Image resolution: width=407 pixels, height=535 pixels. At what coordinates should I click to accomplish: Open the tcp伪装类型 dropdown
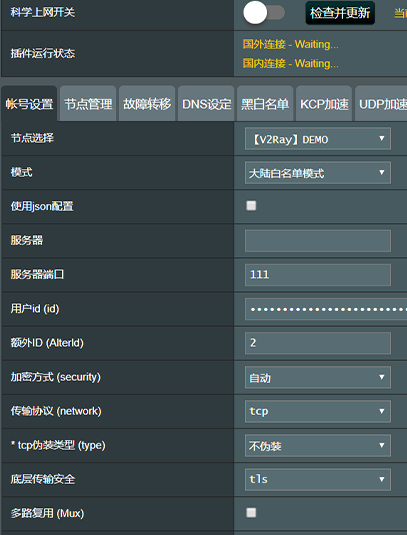[x=318, y=446]
